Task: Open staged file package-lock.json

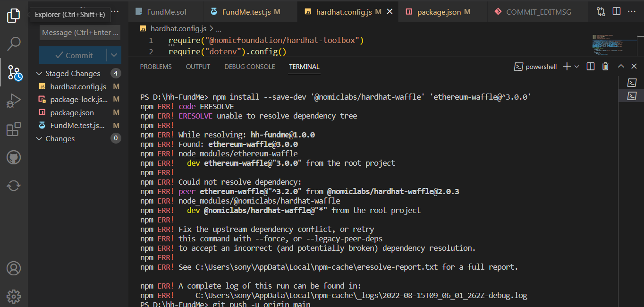Action: point(78,100)
